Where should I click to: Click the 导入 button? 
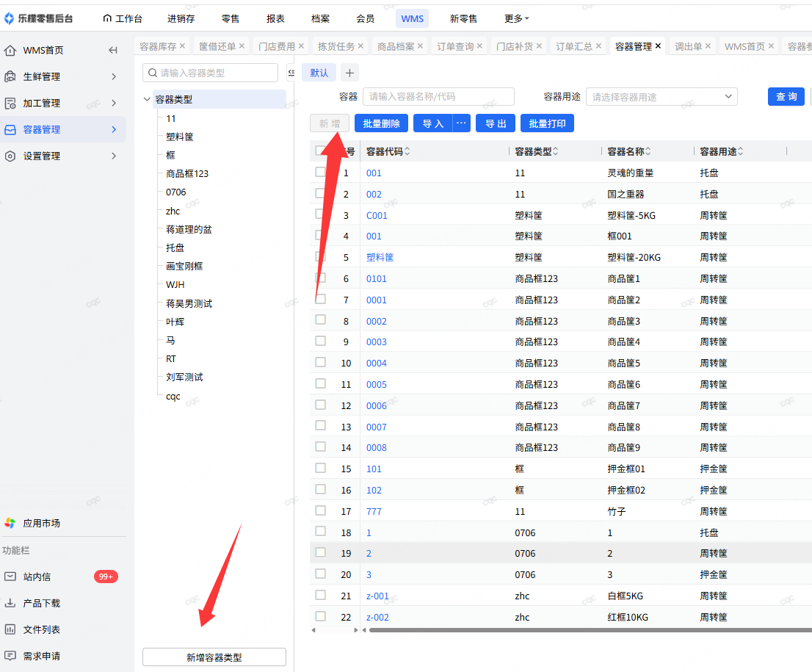pyautogui.click(x=433, y=123)
